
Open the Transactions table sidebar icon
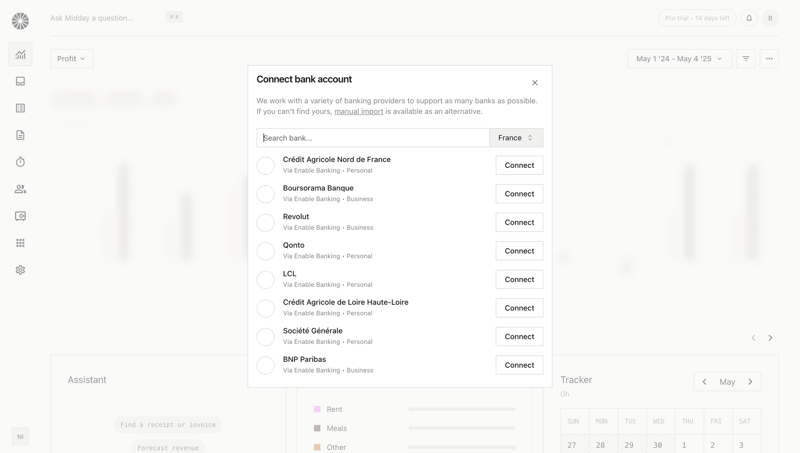(20, 108)
